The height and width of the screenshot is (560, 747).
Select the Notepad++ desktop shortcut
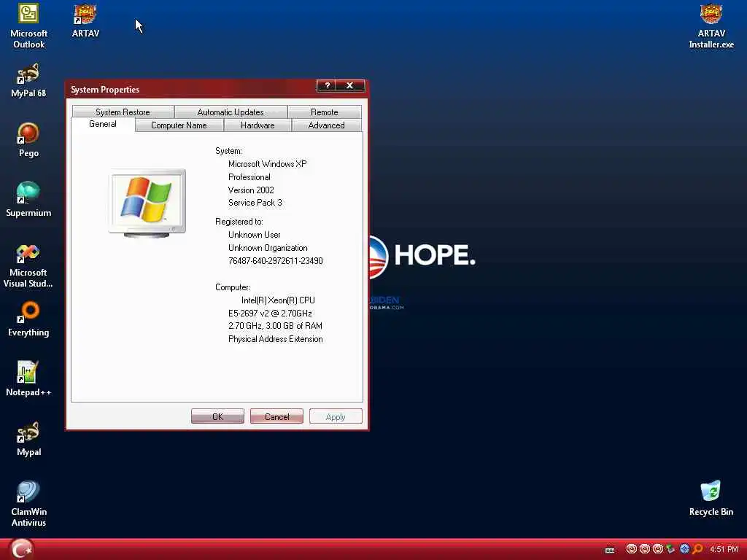pyautogui.click(x=28, y=379)
